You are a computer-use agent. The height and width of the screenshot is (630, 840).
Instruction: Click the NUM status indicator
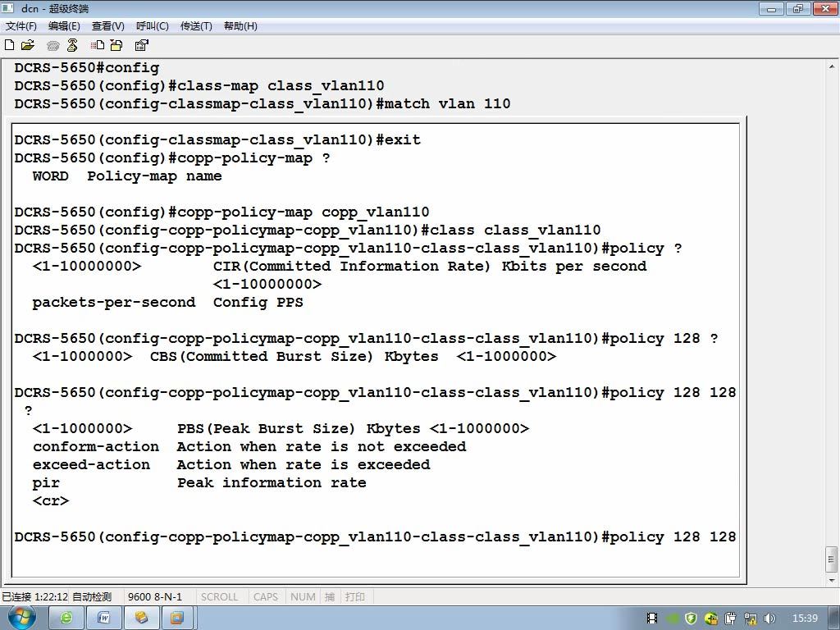tap(303, 597)
